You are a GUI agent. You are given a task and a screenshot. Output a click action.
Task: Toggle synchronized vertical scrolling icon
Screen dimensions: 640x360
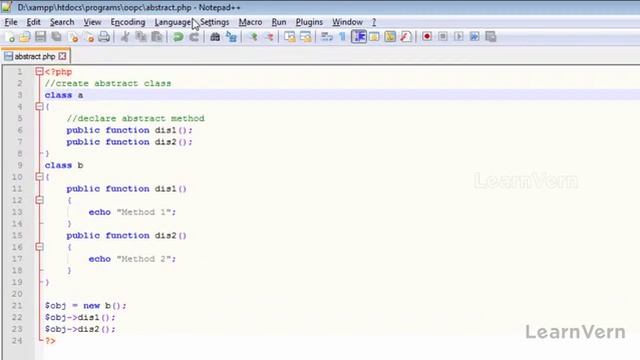click(x=290, y=37)
